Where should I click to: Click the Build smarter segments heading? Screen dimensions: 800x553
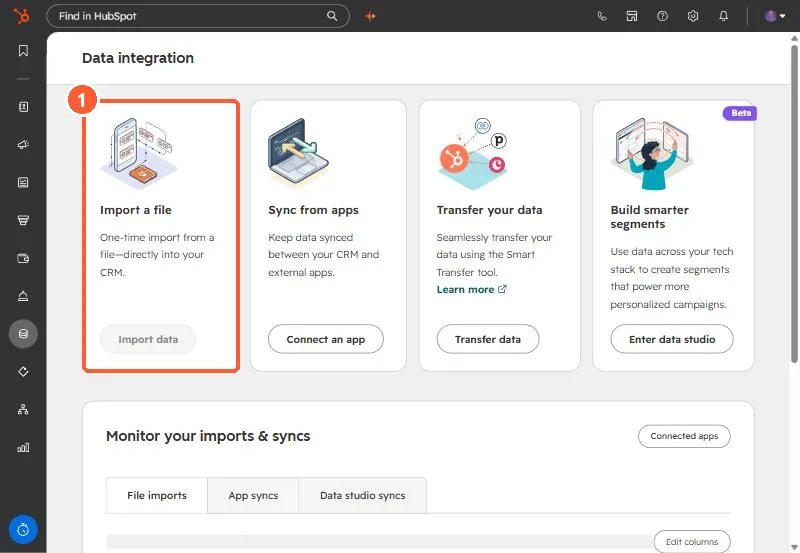[649, 217]
